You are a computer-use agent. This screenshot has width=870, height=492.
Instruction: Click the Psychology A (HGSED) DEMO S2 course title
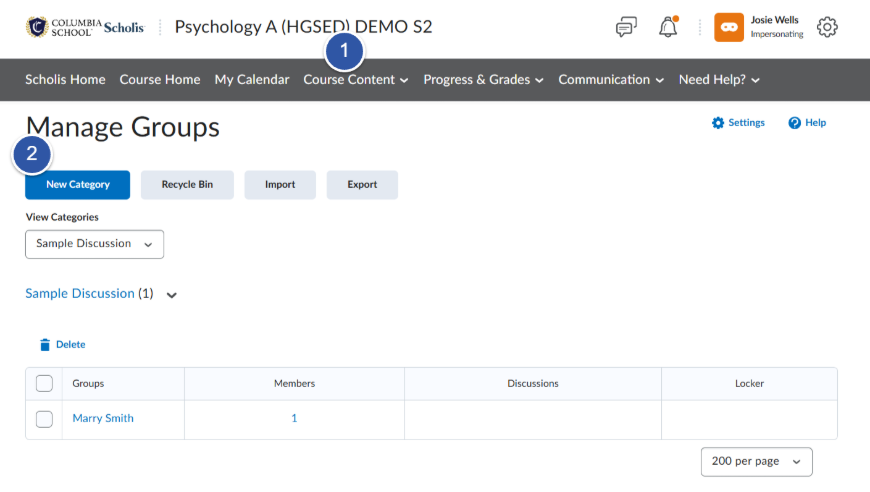point(304,27)
